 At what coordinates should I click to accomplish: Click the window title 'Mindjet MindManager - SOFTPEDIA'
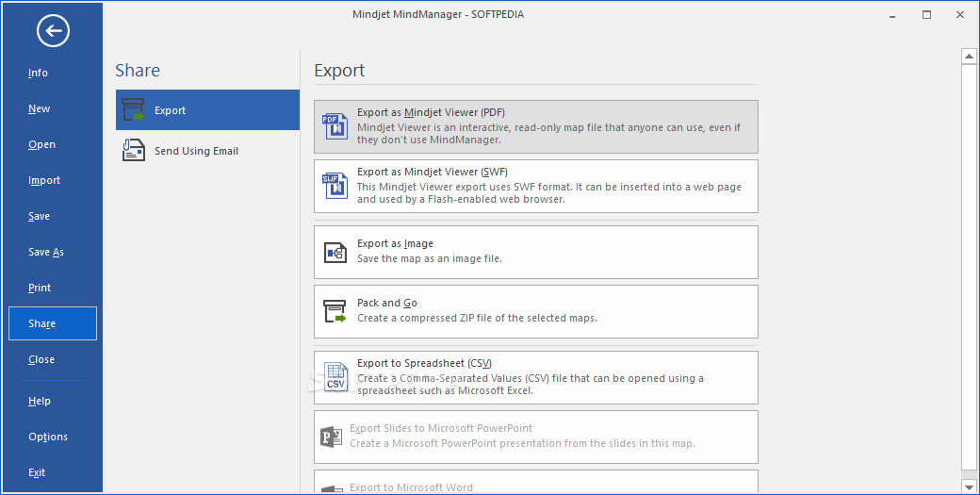pyautogui.click(x=438, y=14)
